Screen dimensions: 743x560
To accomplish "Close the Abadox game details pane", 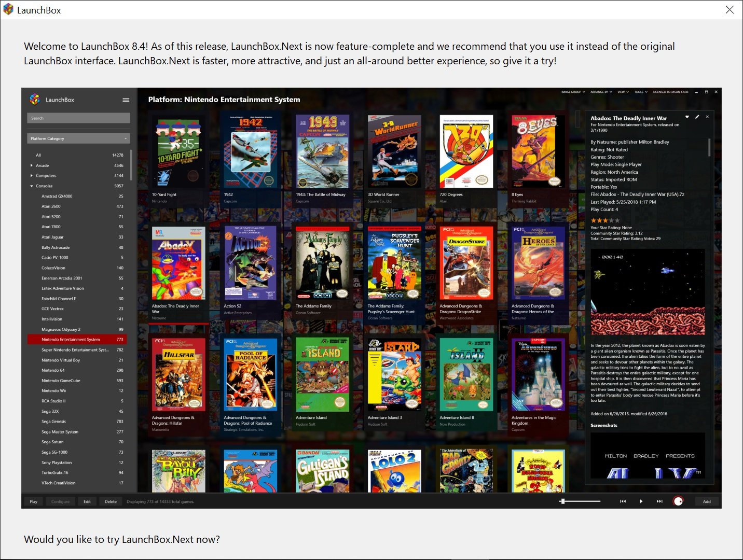I will coord(707,117).
